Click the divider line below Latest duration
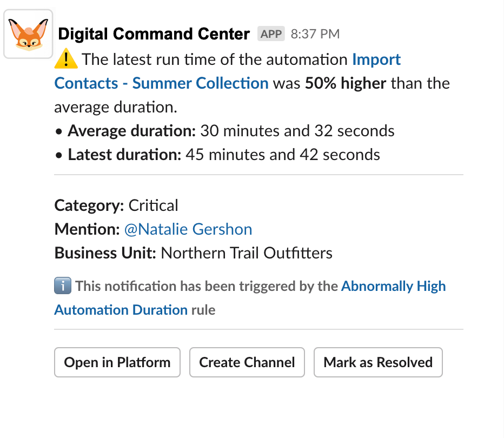Viewport: 504px width, 438px height. tap(258, 175)
